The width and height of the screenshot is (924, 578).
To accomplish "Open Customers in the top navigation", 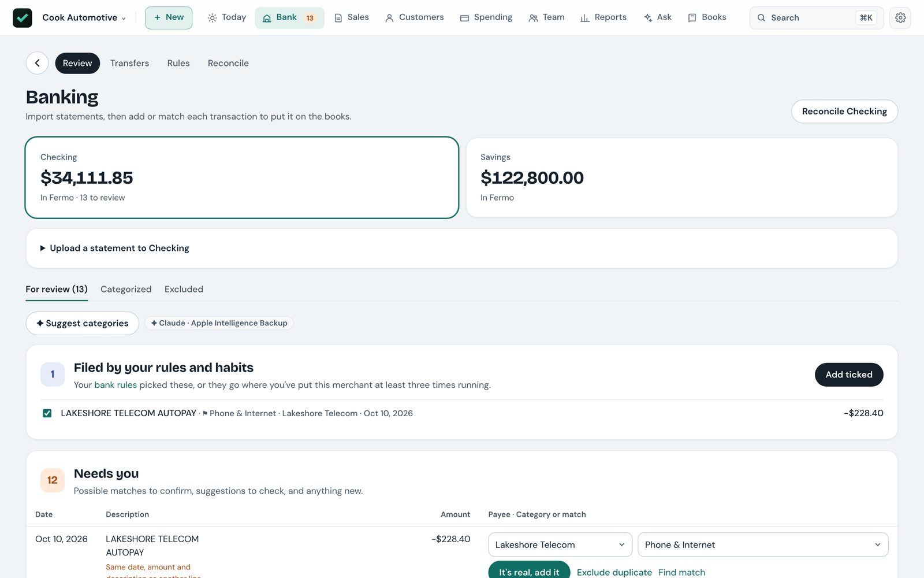I will (415, 18).
